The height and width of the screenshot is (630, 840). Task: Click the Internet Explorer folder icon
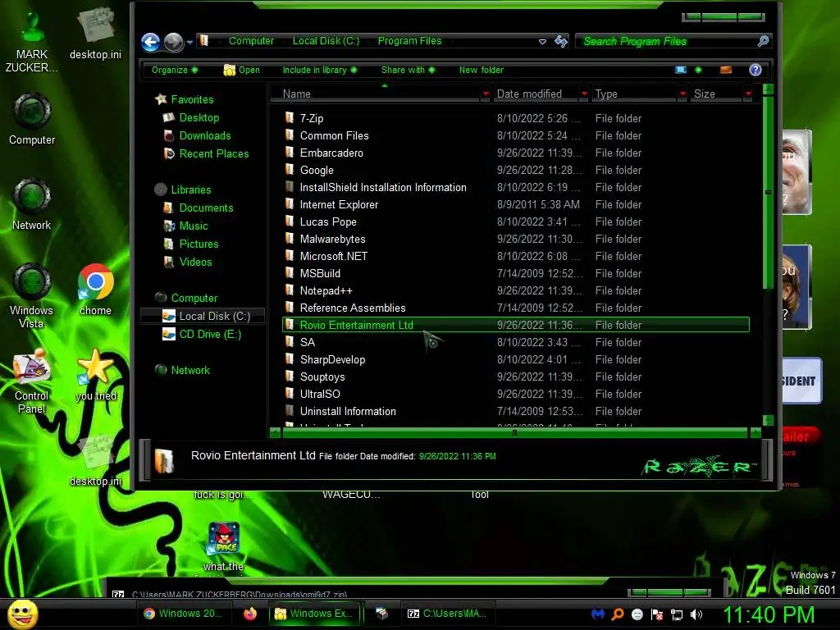290,204
